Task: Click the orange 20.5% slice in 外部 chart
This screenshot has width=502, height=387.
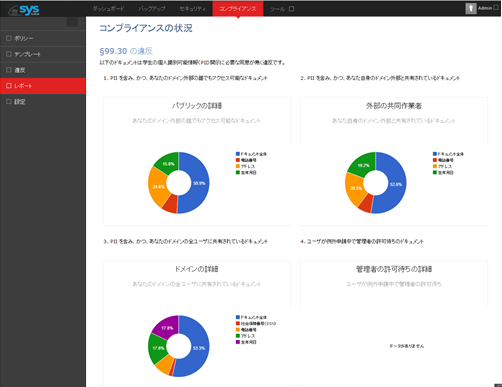Action: 354,189
